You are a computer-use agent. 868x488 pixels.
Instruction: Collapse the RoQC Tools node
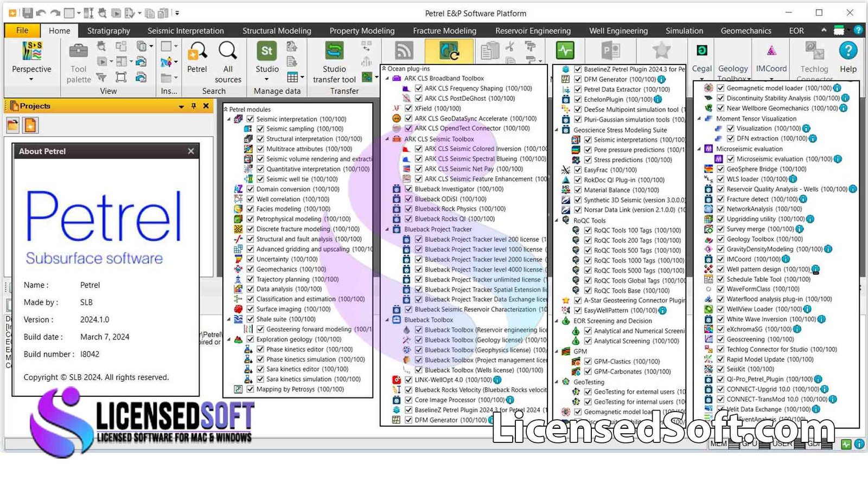point(557,221)
